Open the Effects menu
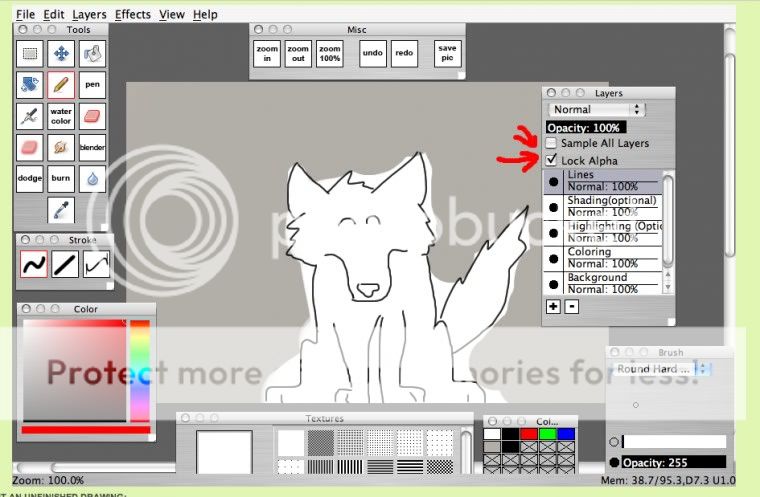This screenshot has width=760, height=497. 133,15
